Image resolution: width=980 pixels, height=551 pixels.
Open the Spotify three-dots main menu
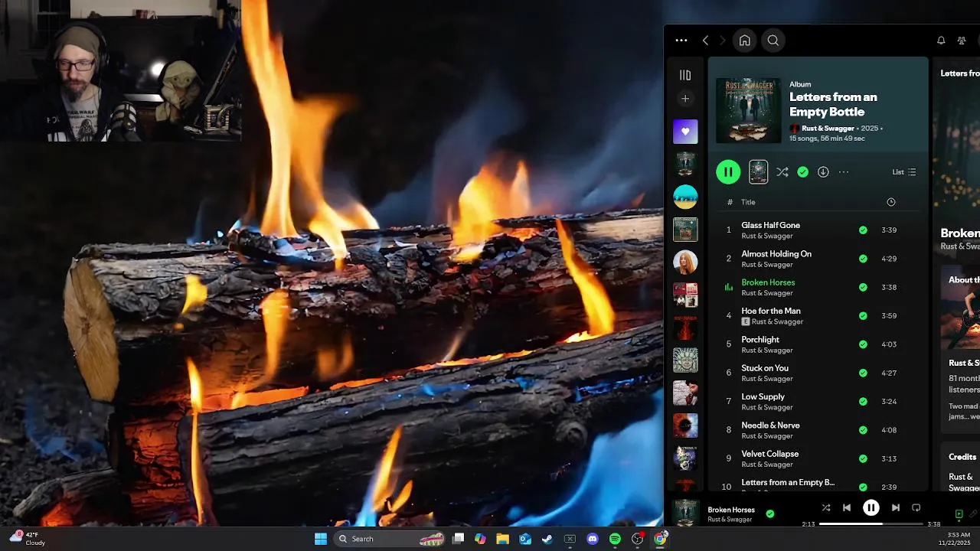[x=681, y=41]
